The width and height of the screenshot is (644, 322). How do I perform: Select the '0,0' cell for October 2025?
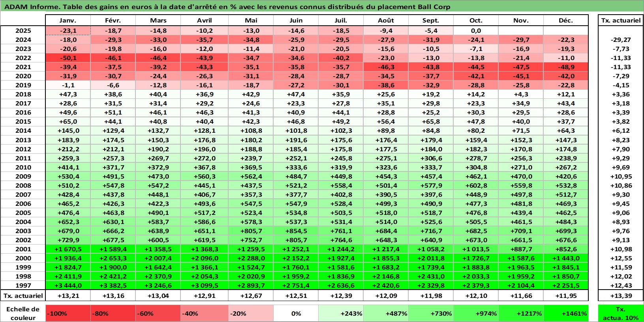tap(476, 30)
